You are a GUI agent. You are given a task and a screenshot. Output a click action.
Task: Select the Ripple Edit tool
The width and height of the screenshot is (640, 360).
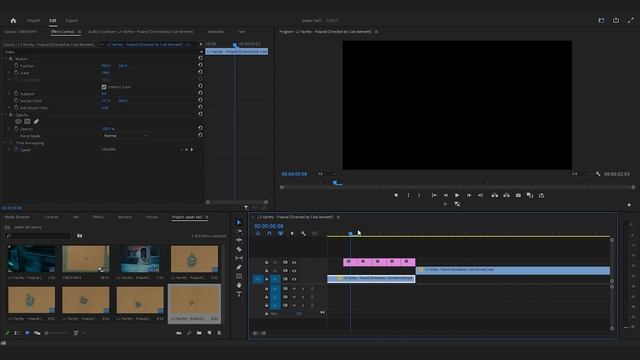pos(239,240)
